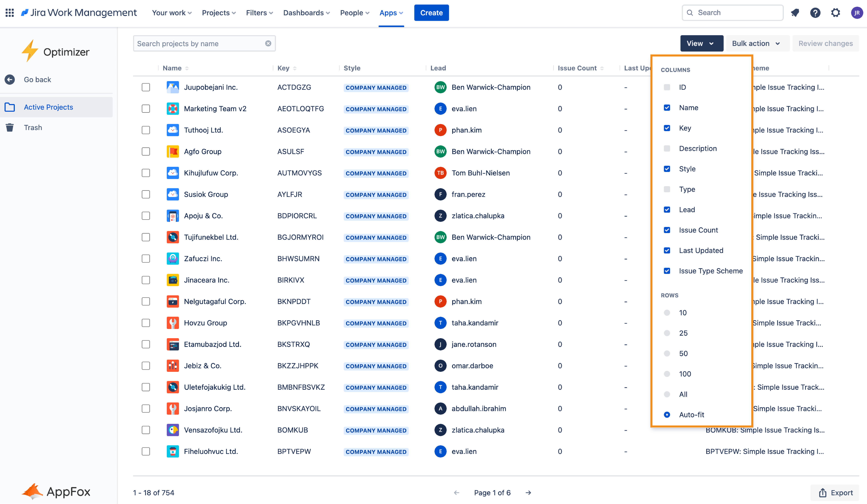Screen dimensions: 867x504
Task: Click the Go back arrow icon
Action: pyautogui.click(x=10, y=80)
